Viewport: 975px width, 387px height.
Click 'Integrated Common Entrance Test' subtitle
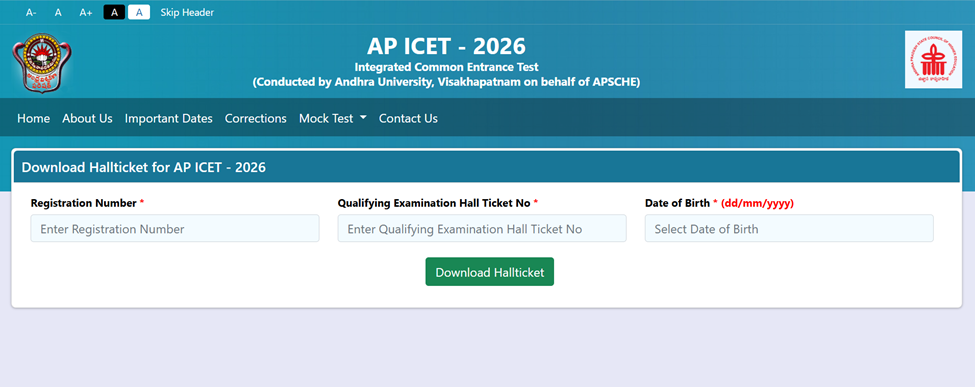tap(446, 67)
